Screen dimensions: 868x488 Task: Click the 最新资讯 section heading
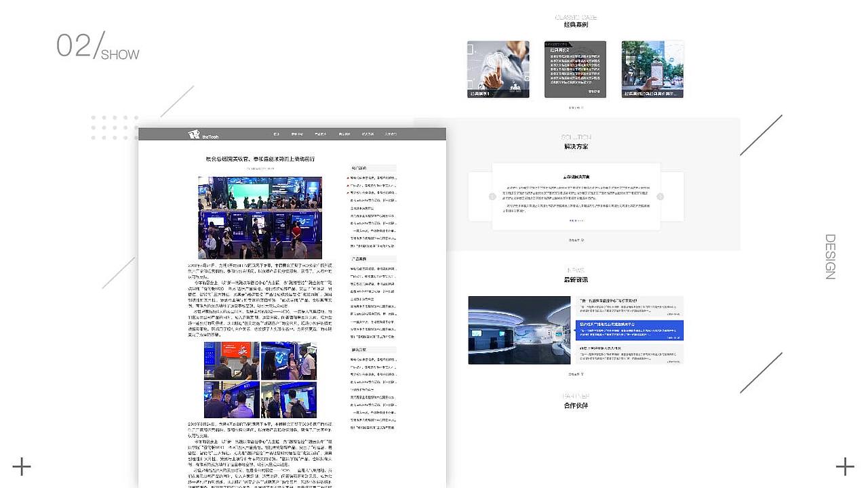coord(576,279)
